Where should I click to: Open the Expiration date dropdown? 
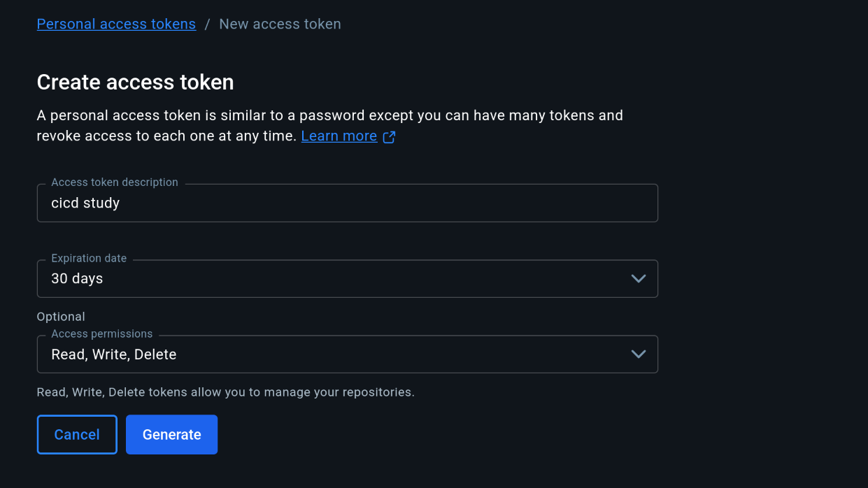click(347, 278)
